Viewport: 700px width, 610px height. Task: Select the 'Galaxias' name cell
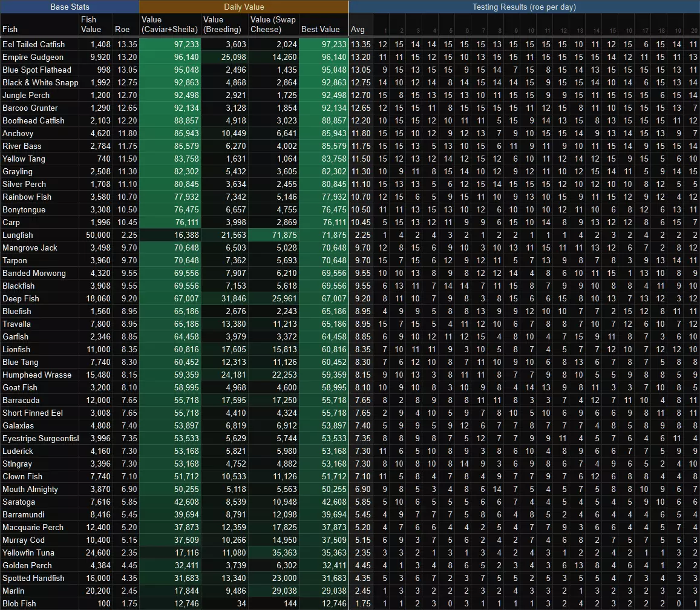click(x=40, y=426)
